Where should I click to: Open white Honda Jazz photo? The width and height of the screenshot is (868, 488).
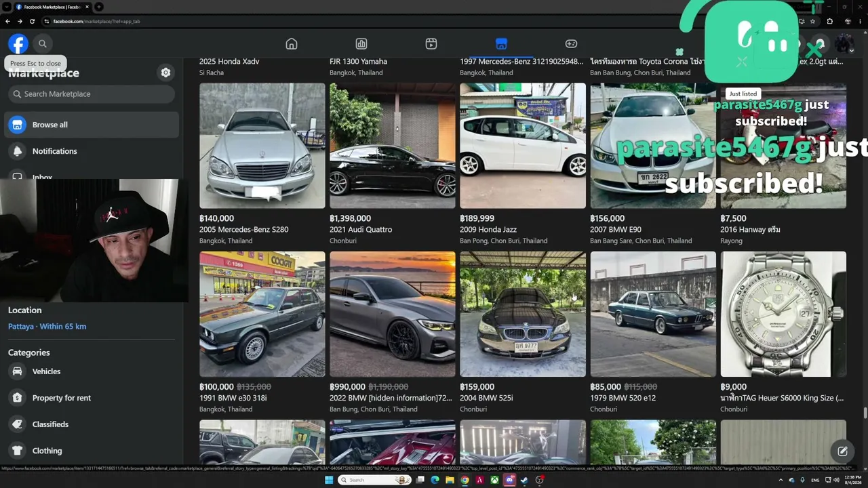pos(523,146)
